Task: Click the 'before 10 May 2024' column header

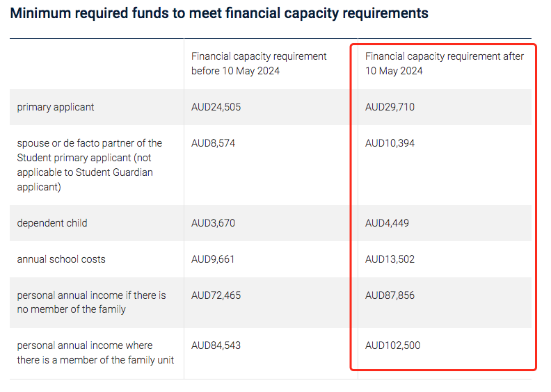Action: coord(259,63)
